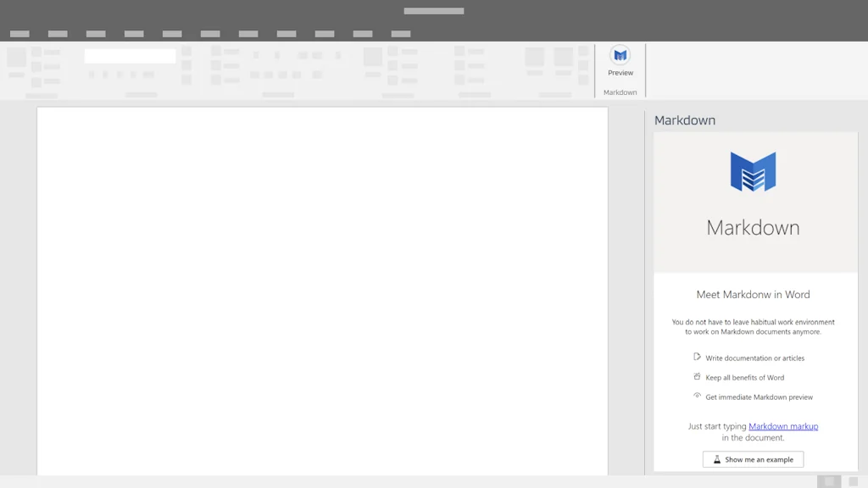Viewport: 868px width, 488px height.
Task: Open the font name combo box
Action: click(129, 55)
